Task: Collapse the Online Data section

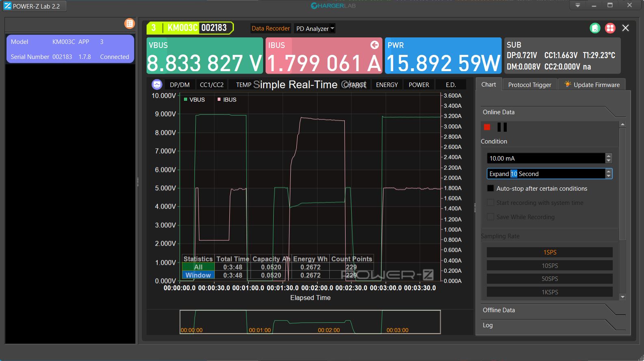Action: tap(552, 112)
